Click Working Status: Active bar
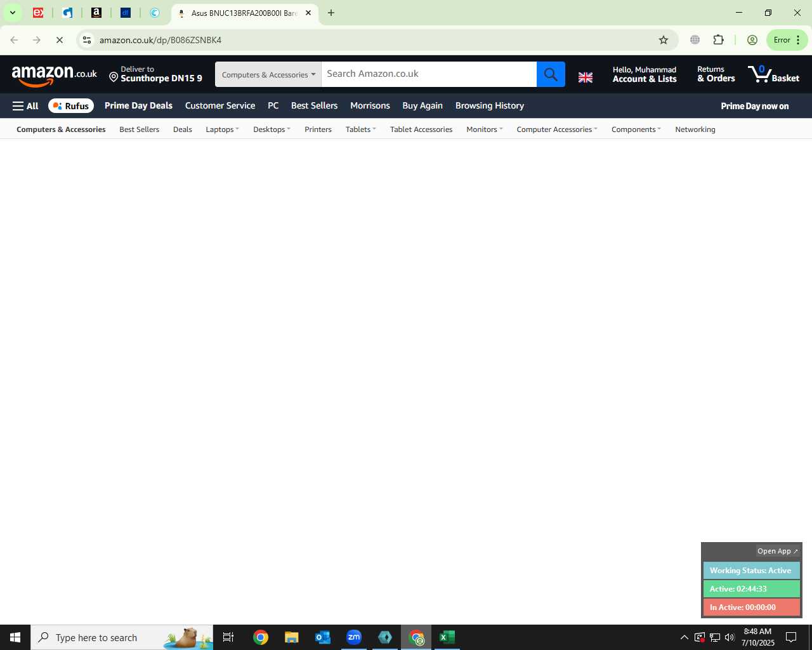Image resolution: width=812 pixels, height=650 pixels. (x=751, y=571)
